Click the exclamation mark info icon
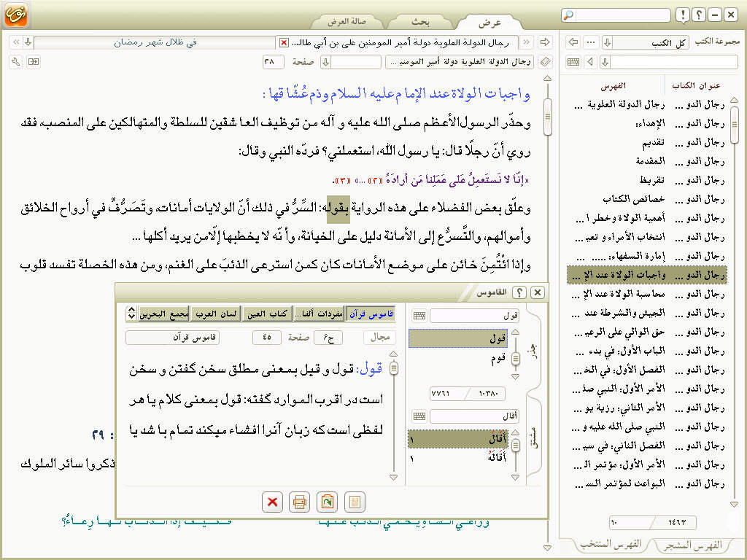The width and height of the screenshot is (747, 560). point(681,15)
